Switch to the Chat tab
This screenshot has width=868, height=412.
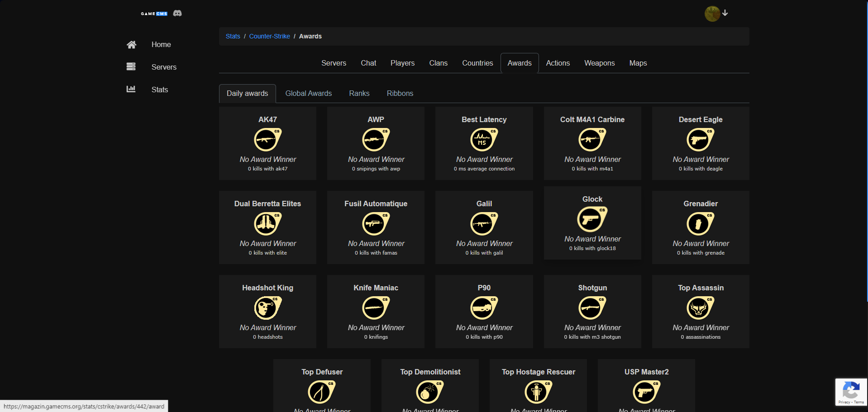click(x=368, y=63)
